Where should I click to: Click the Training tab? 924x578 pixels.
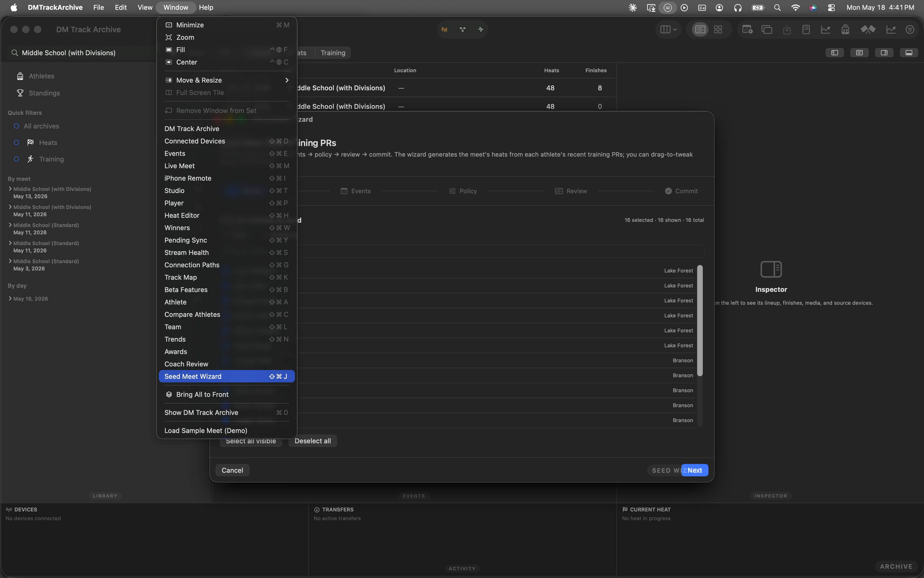[333, 53]
